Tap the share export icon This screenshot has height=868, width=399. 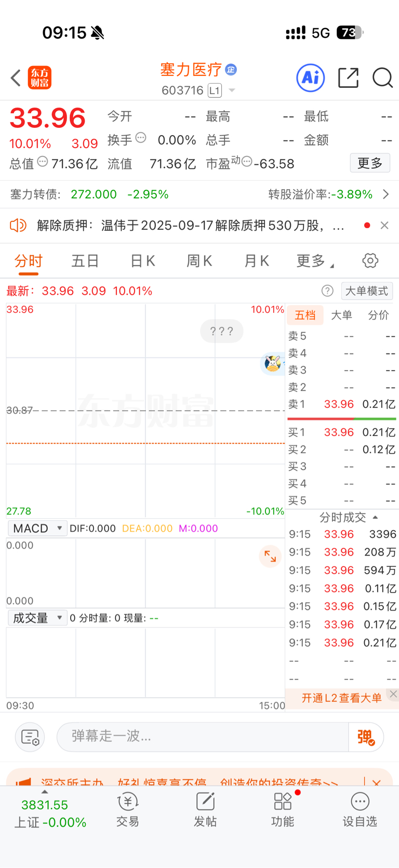coord(348,77)
